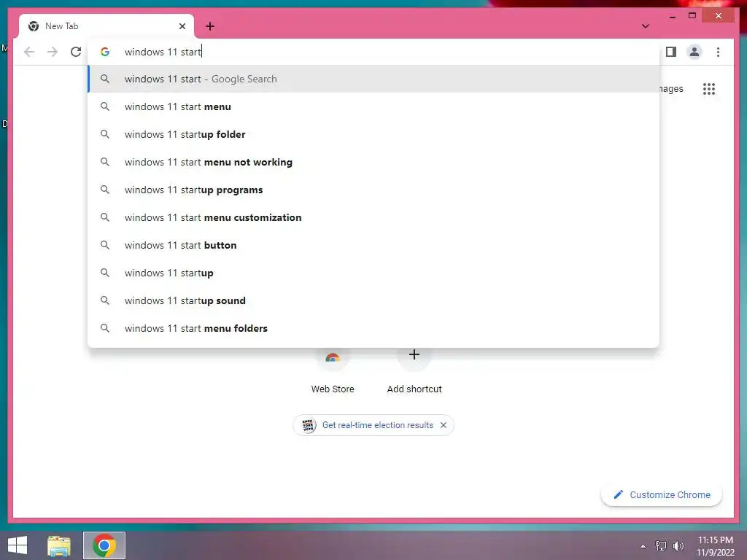
Task: Open the Web Store shortcut
Action: click(x=333, y=371)
